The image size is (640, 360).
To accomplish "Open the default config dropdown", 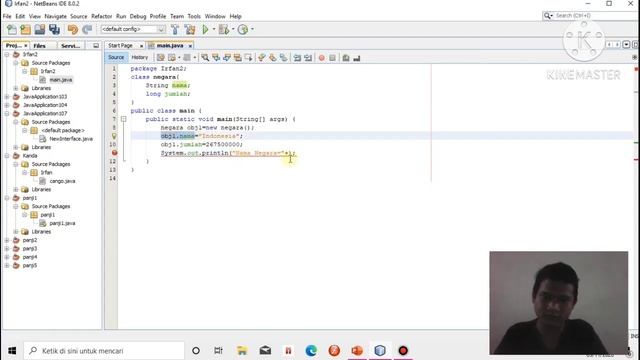I will [x=133, y=29].
